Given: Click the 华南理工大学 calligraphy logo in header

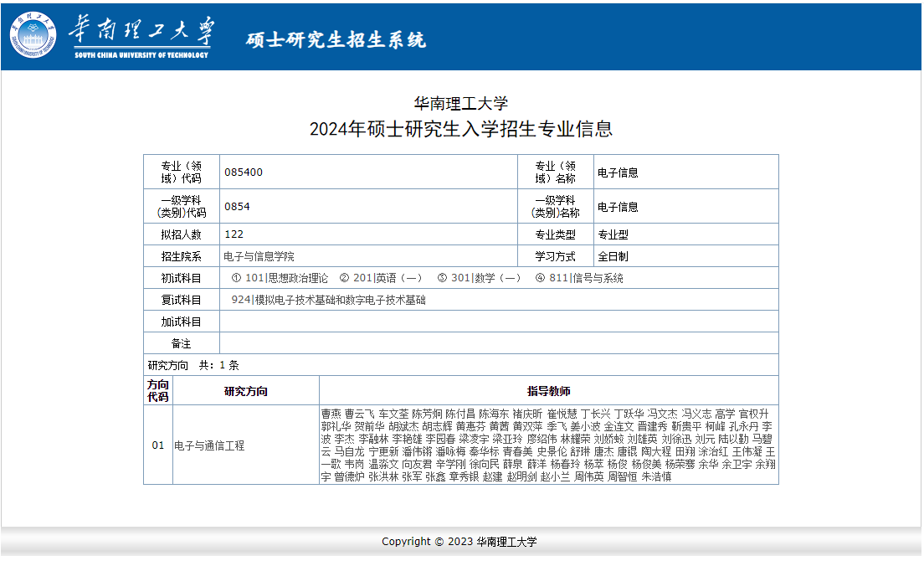Looking at the screenshot, I should click(141, 35).
